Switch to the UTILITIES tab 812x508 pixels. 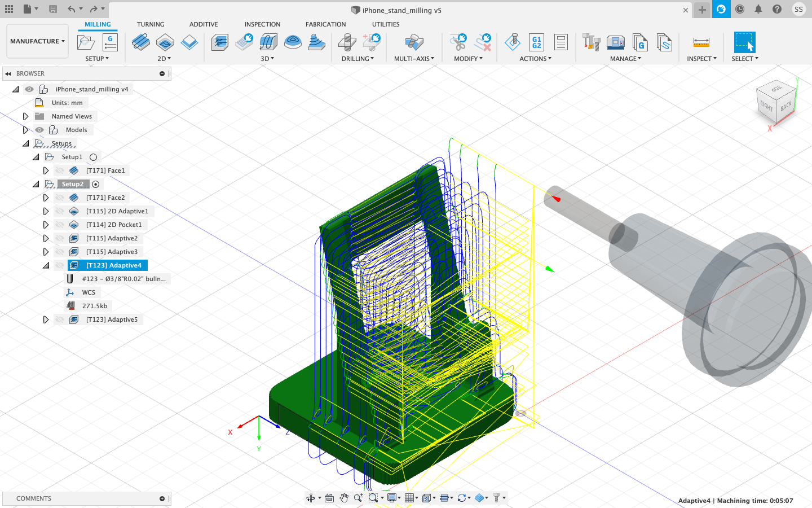(x=386, y=24)
